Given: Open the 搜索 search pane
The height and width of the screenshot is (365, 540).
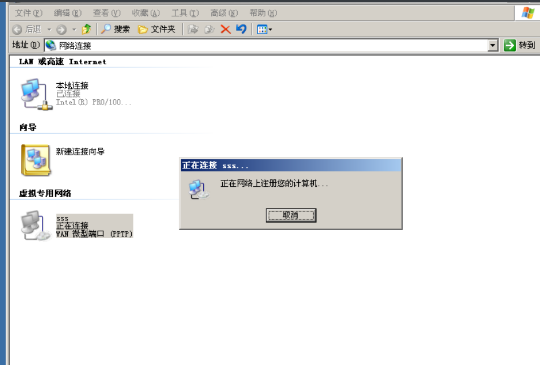Looking at the screenshot, I should pyautogui.click(x=115, y=29).
